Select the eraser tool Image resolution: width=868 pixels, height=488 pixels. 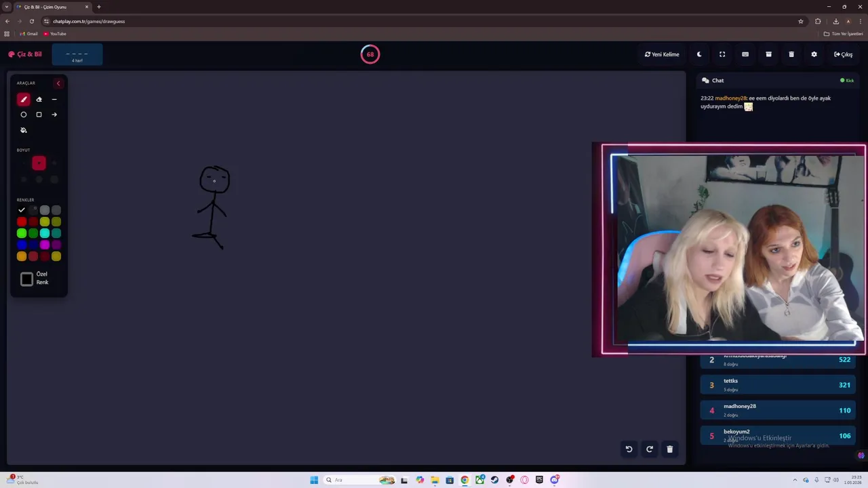pos(39,100)
